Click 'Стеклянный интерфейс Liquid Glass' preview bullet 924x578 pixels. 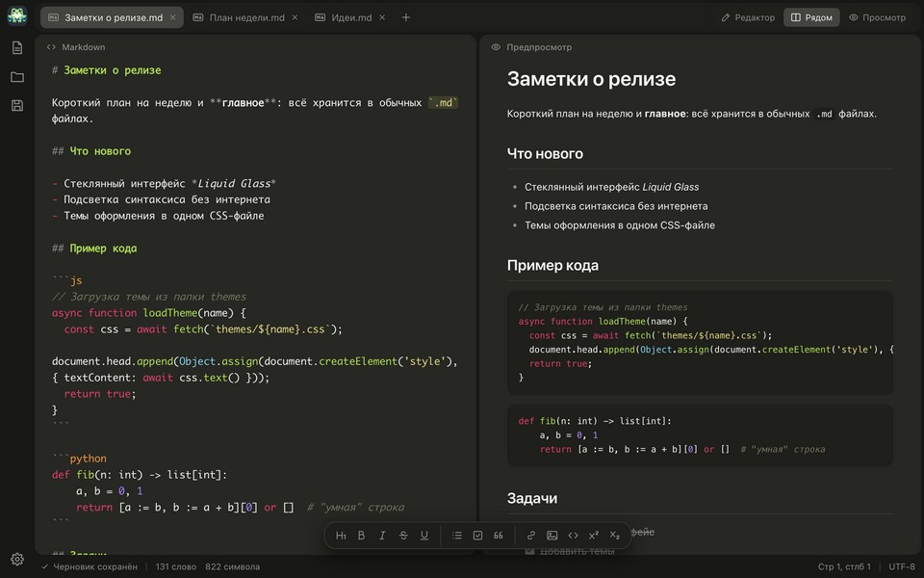612,187
